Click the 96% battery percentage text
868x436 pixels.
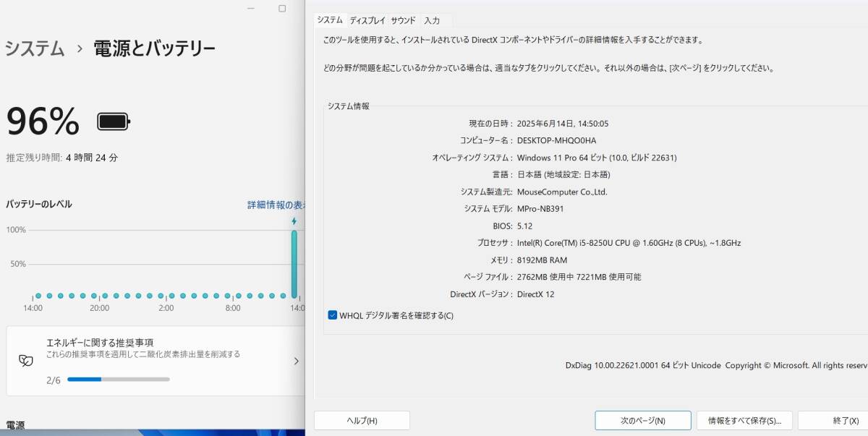click(43, 121)
